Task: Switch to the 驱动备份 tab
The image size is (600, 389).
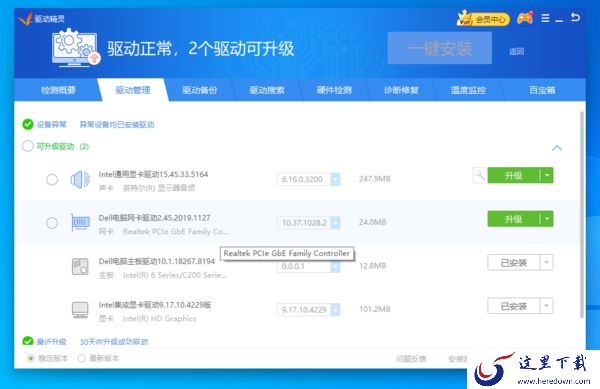Action: click(200, 90)
